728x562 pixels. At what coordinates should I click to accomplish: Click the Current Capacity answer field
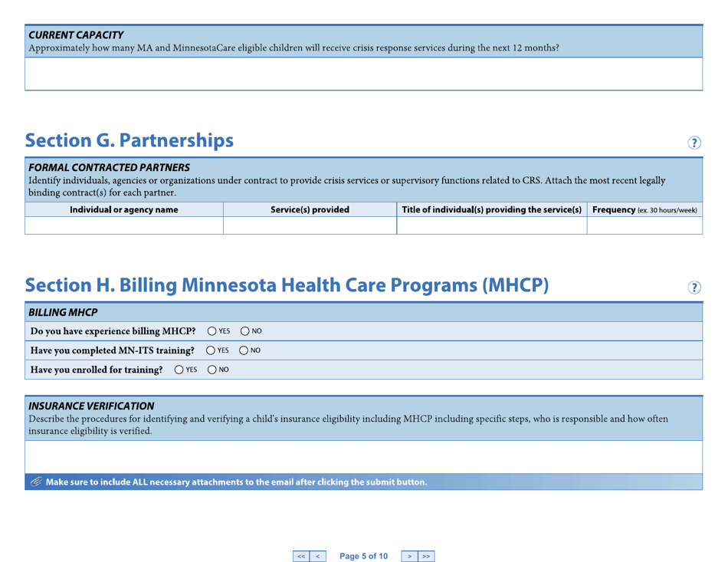364,74
